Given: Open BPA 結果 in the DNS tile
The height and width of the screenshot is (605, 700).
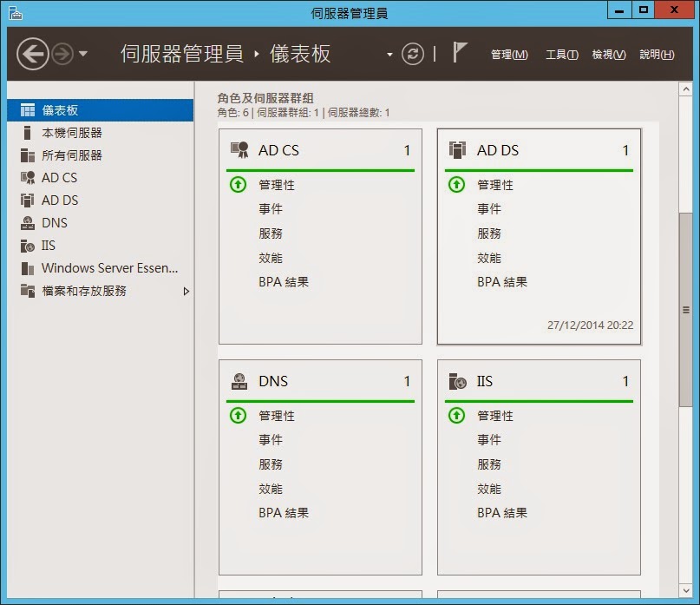Looking at the screenshot, I should 284,513.
